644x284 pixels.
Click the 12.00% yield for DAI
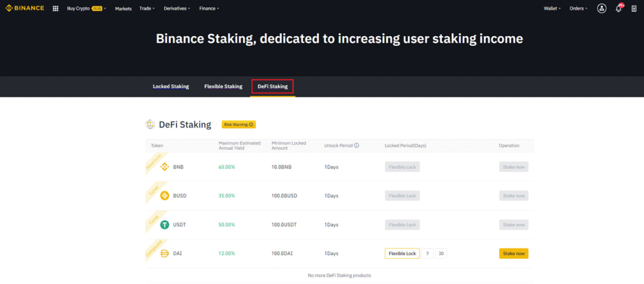tap(227, 253)
